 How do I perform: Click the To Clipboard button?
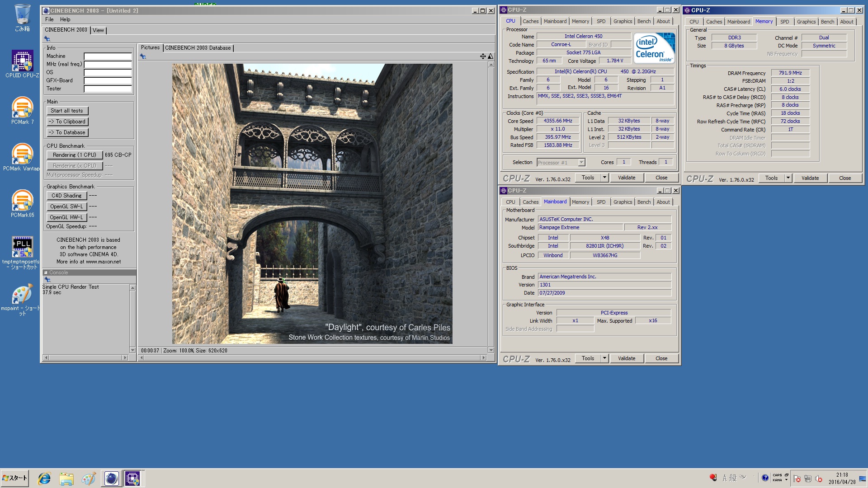tap(67, 122)
